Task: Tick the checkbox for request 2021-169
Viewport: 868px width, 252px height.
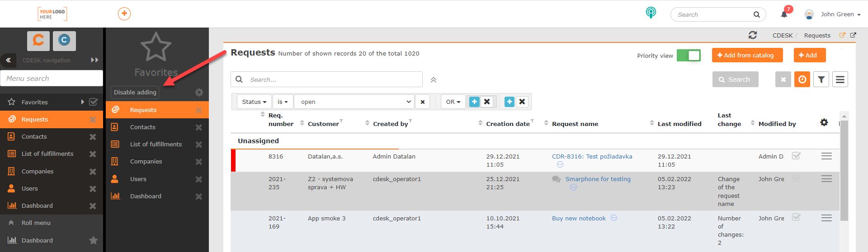Action: tap(796, 218)
